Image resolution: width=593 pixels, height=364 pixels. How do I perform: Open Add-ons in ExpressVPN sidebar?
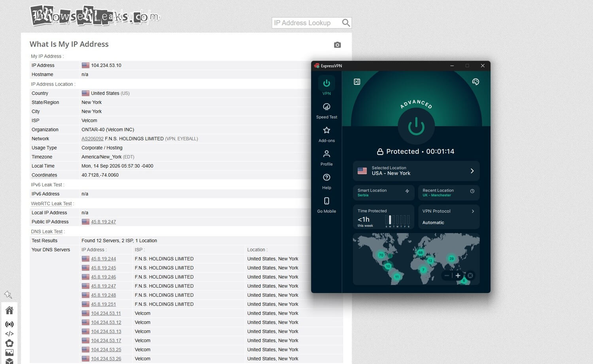pyautogui.click(x=327, y=134)
